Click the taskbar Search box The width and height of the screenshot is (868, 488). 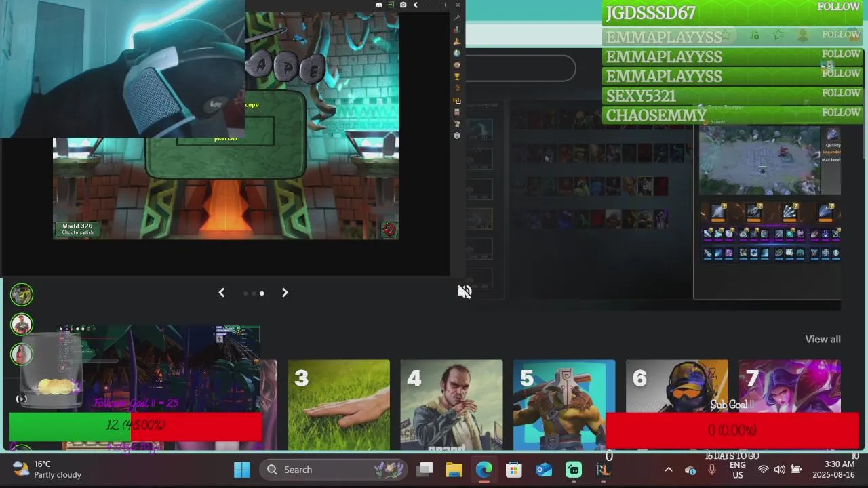(x=334, y=470)
